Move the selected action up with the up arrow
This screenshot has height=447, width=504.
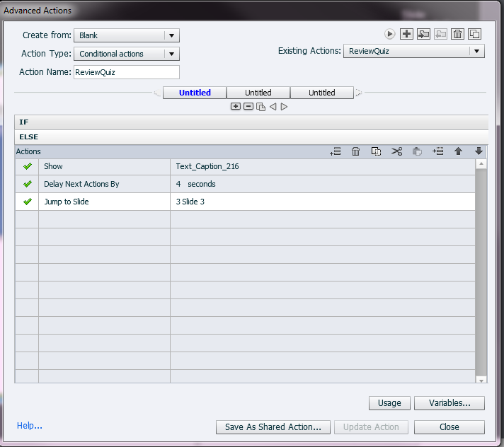tap(458, 151)
